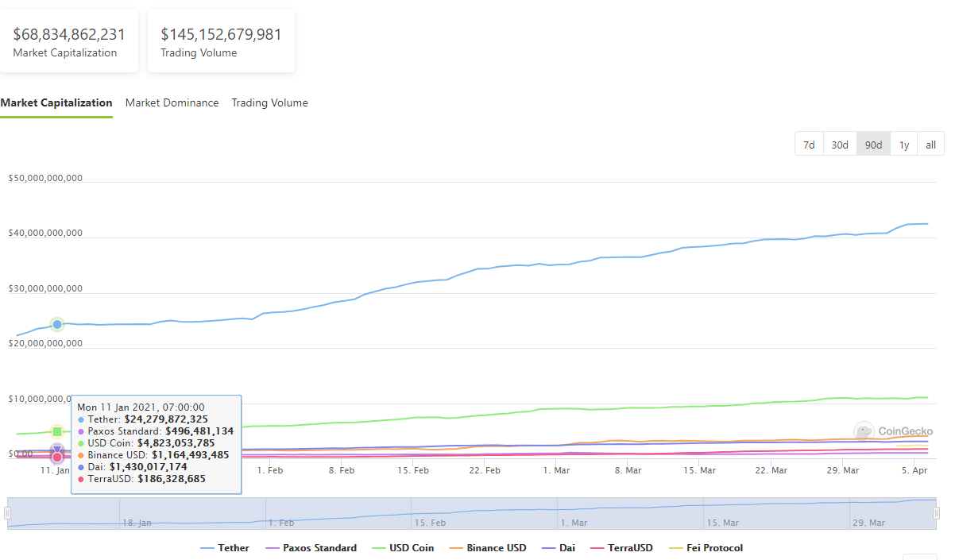The height and width of the screenshot is (560, 955).
Task: Click the right navigator range handle
Action: click(936, 513)
